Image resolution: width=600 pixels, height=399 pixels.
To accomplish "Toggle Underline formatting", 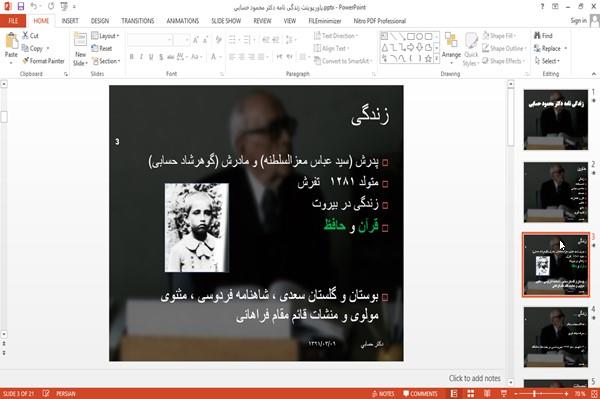I will [x=151, y=57].
